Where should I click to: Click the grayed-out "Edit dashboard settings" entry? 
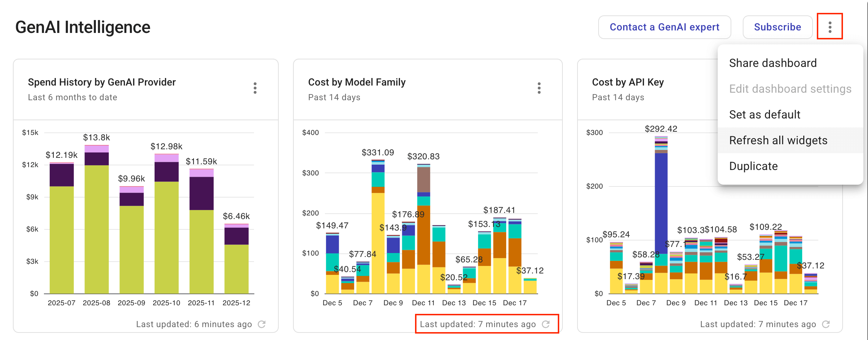coord(790,89)
